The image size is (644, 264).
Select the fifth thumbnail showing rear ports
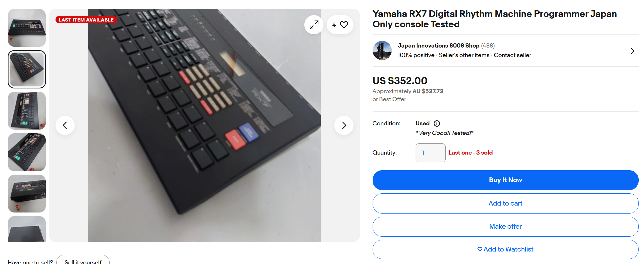pos(27,194)
